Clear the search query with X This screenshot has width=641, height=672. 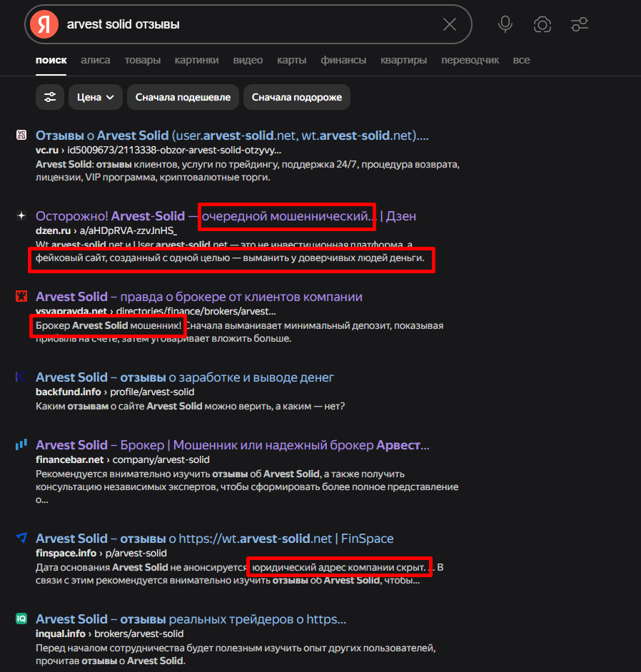coord(450,24)
